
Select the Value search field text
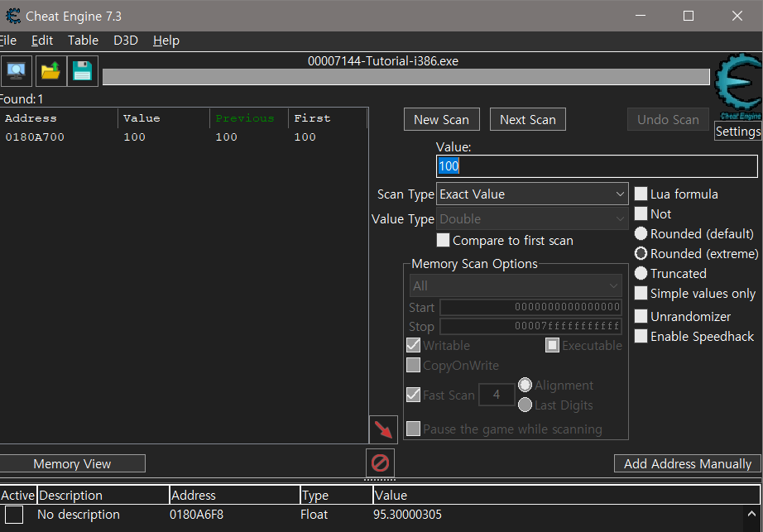596,165
